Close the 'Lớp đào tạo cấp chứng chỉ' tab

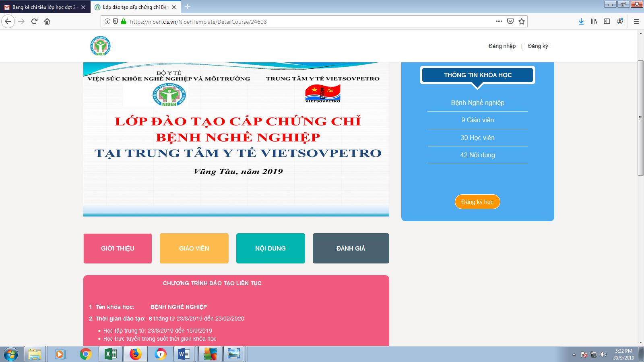click(174, 7)
